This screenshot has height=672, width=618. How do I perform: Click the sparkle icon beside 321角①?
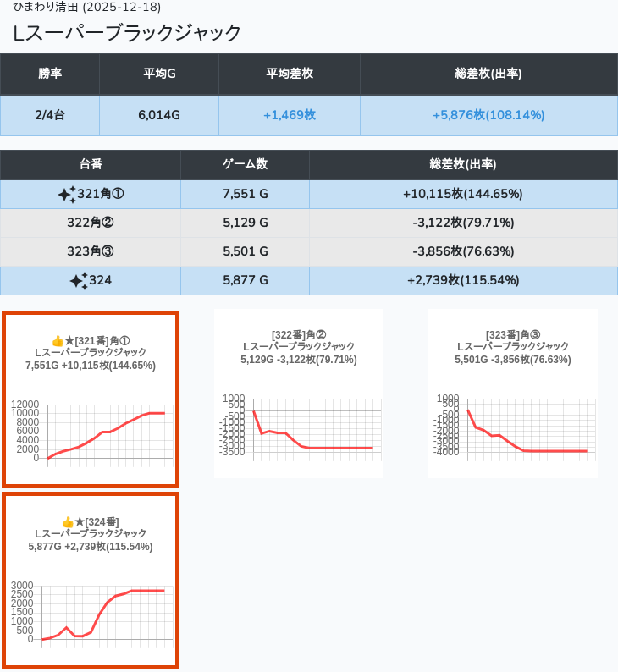pyautogui.click(x=67, y=195)
